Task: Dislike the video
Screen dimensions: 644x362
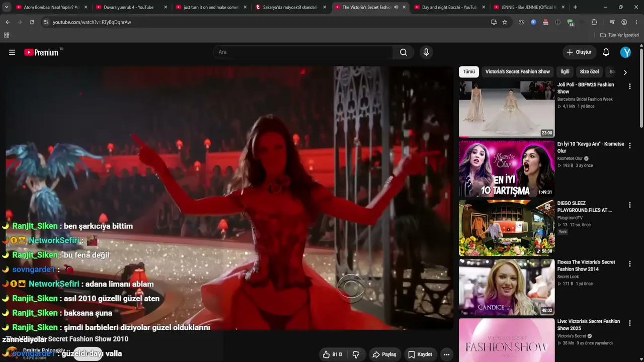Action: coord(356,354)
